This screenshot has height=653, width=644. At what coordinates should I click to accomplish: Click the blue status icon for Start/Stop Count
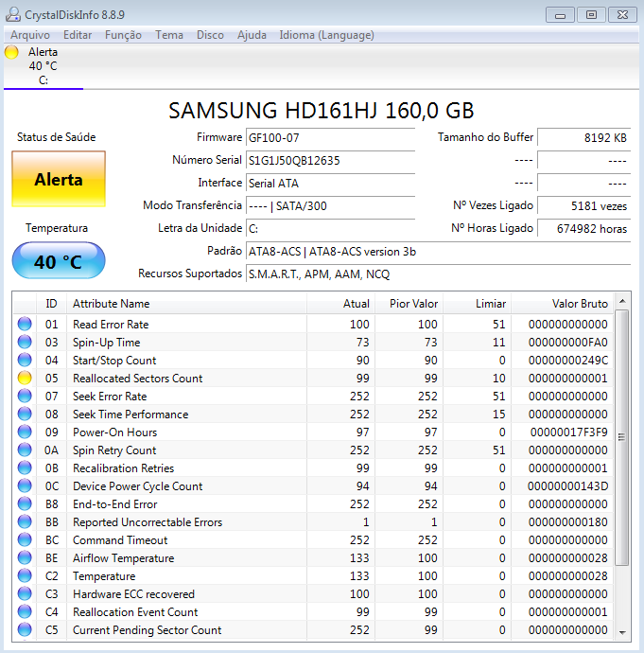click(x=25, y=360)
